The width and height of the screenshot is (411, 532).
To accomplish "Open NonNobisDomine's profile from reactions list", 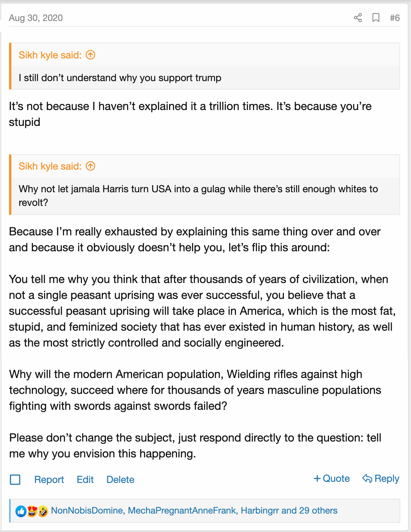I will (x=87, y=510).
